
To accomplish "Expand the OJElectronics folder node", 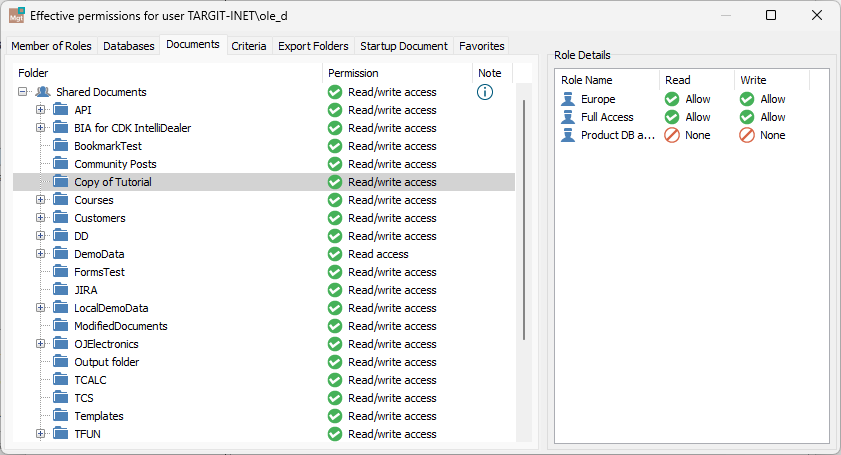I will coord(40,343).
